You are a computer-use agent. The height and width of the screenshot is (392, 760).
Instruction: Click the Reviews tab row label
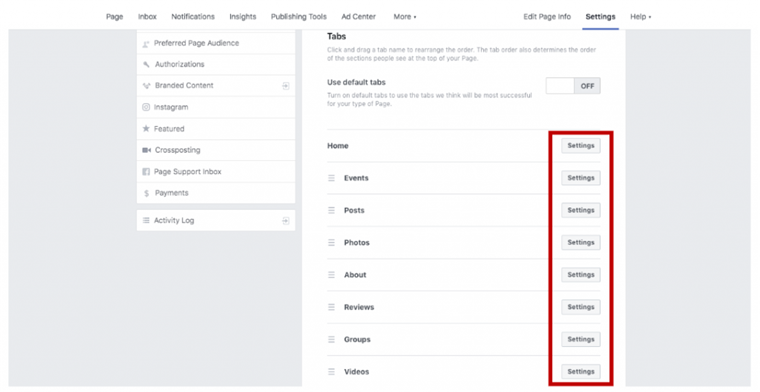(x=359, y=307)
